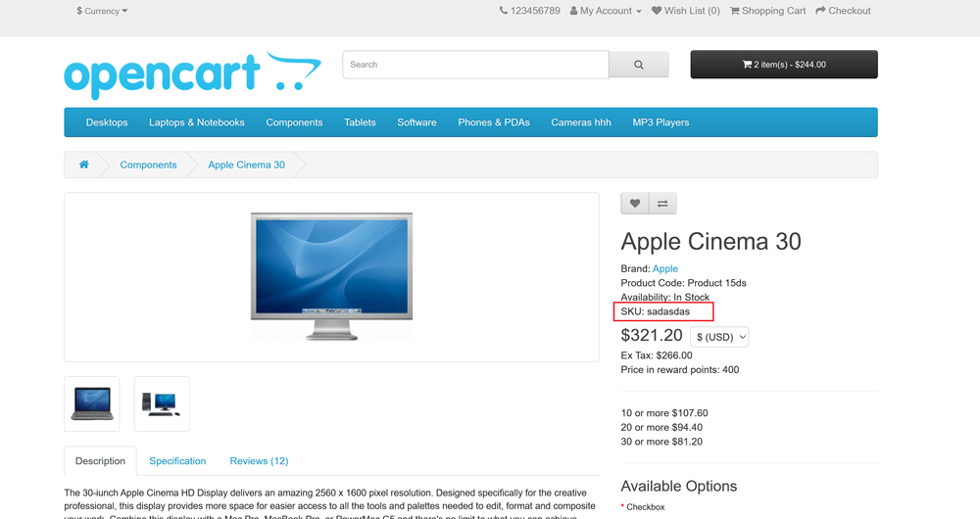
Task: Open Shopping Cart link in top bar
Action: click(x=767, y=11)
